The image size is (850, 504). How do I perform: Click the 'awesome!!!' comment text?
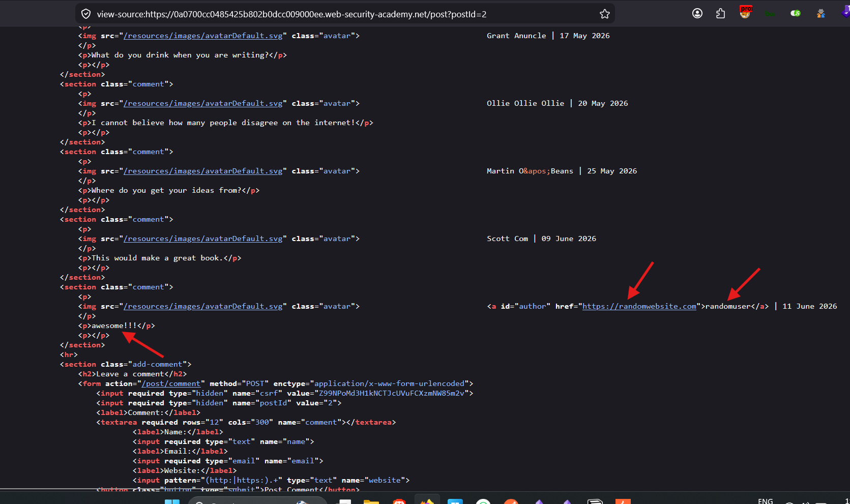point(114,325)
